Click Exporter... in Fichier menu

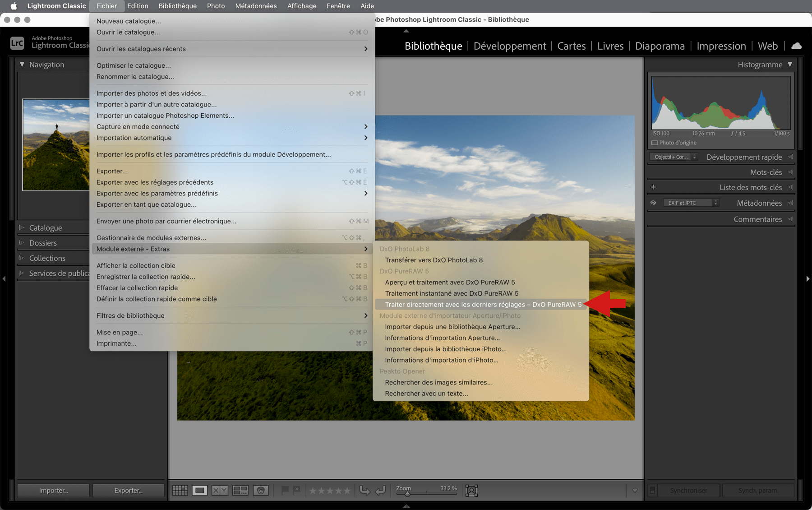232,171
